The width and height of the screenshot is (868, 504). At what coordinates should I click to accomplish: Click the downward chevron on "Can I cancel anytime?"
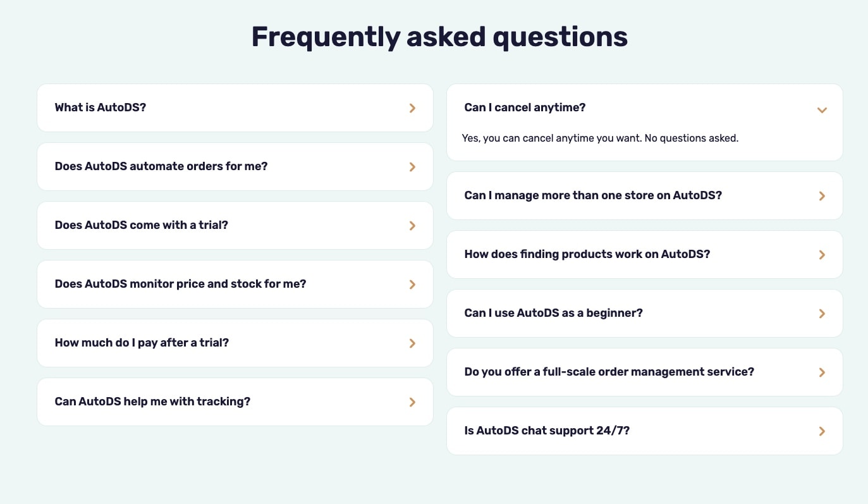coord(822,110)
